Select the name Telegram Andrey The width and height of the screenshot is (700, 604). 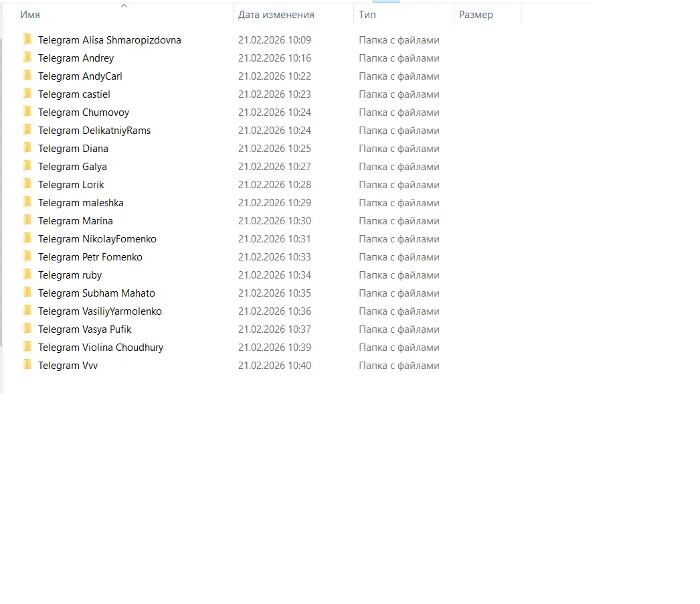(x=76, y=58)
